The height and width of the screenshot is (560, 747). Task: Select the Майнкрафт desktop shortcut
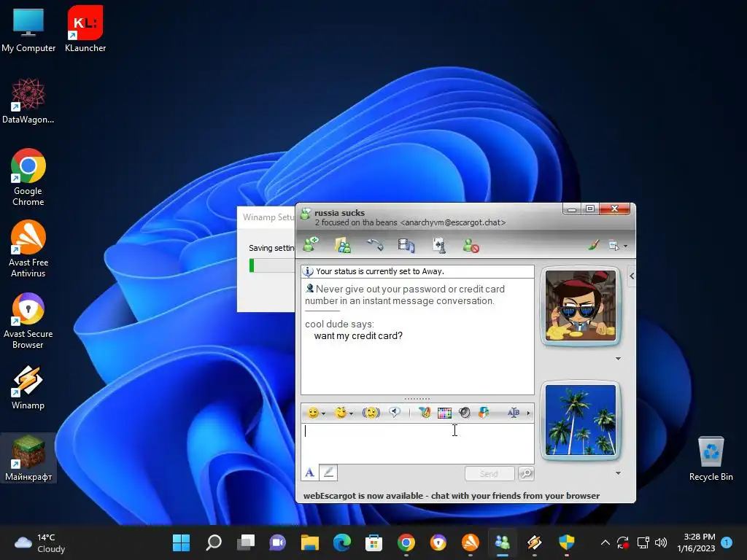click(x=28, y=458)
